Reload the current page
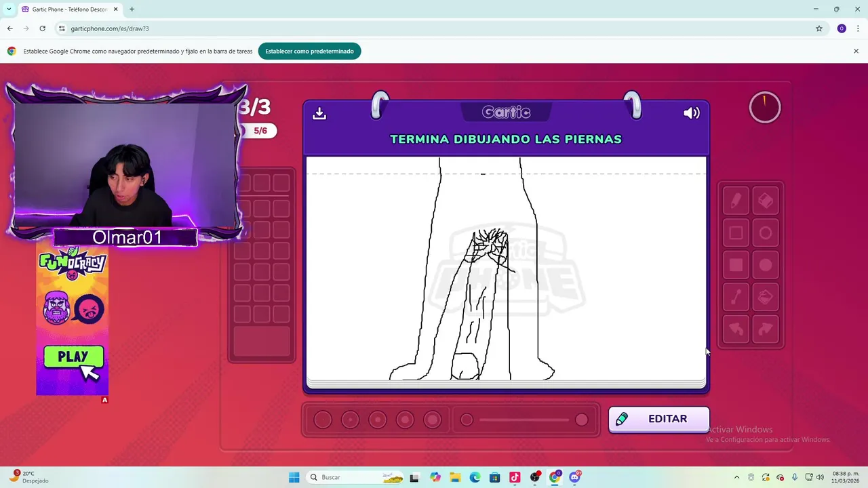868x488 pixels. (x=42, y=28)
